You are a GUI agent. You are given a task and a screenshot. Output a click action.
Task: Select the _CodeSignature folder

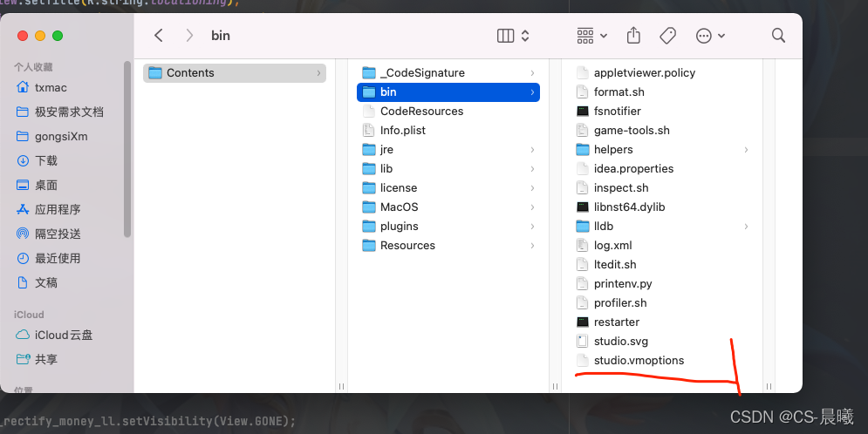tap(448, 73)
